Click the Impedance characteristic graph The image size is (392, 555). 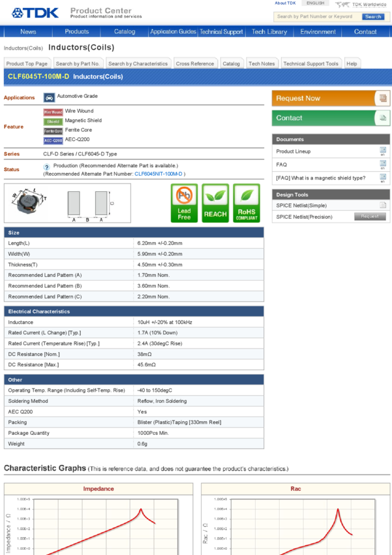[x=98, y=524]
